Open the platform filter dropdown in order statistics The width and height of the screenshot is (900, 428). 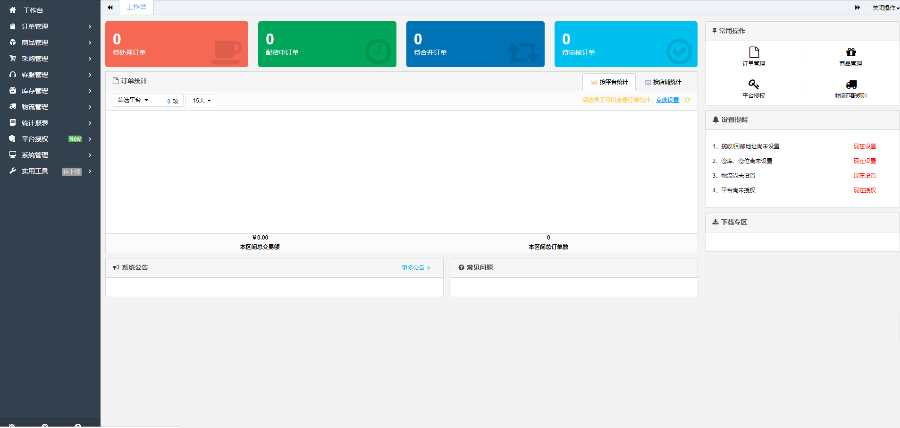pyautogui.click(x=133, y=100)
